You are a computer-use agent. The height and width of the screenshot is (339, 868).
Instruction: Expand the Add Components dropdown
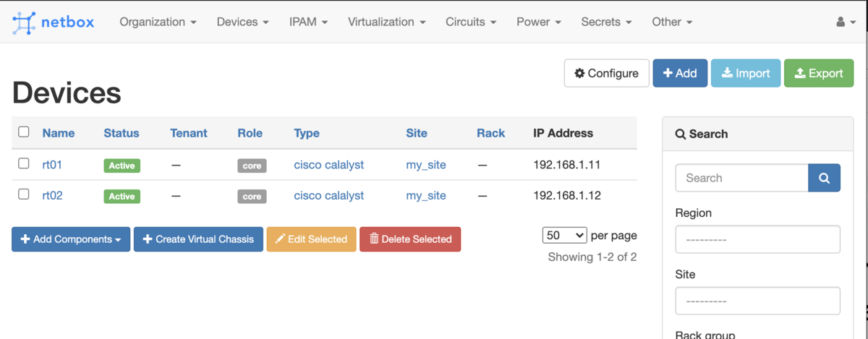(x=71, y=239)
